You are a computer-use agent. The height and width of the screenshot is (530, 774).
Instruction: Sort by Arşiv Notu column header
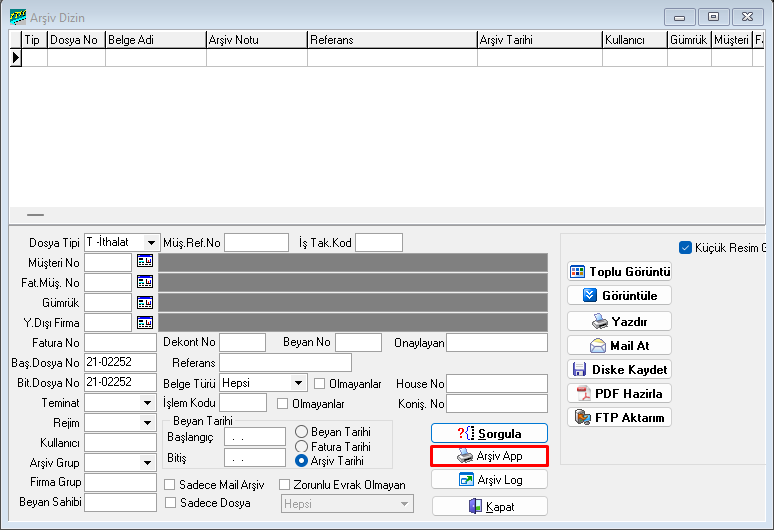coord(257,40)
